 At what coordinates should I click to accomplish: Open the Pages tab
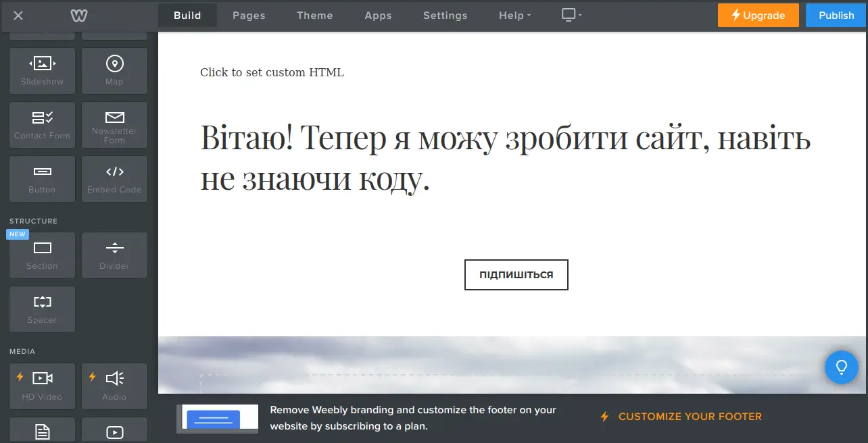coord(249,16)
